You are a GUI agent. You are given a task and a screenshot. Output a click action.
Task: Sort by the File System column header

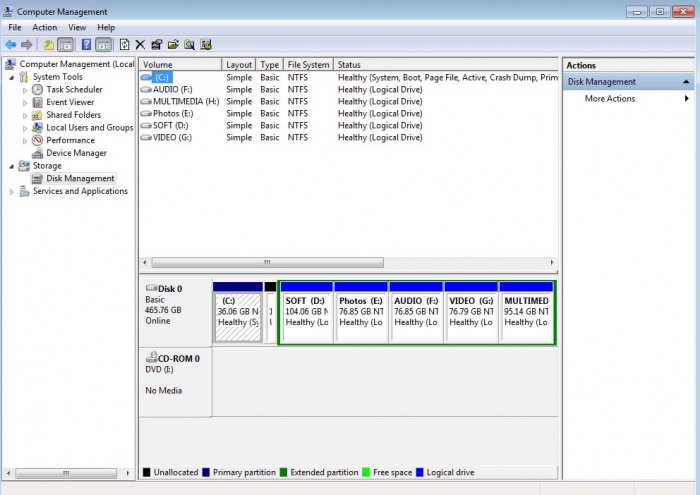pyautogui.click(x=307, y=65)
